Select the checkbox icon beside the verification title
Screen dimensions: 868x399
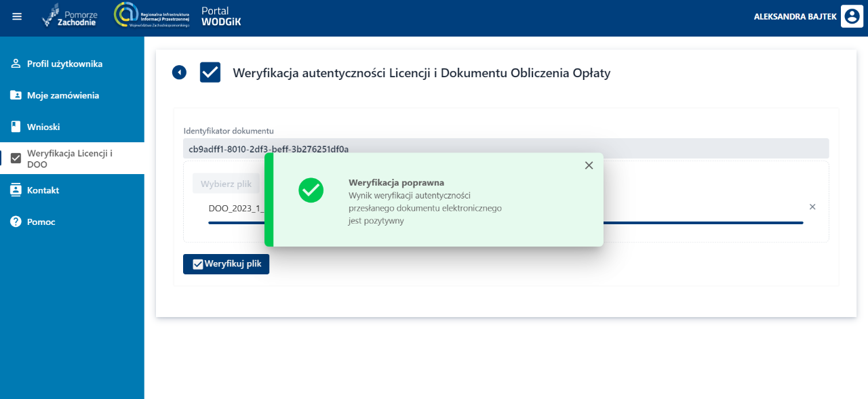(x=210, y=72)
